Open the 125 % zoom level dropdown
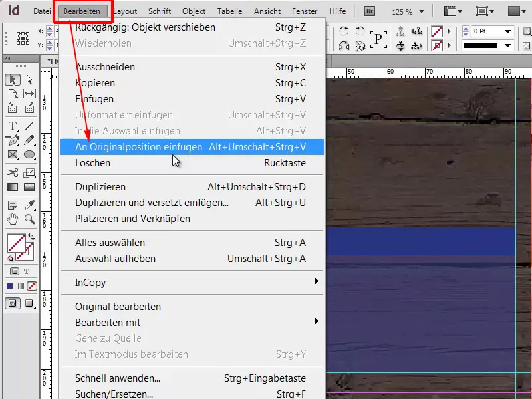The height and width of the screenshot is (399, 532). (x=422, y=11)
